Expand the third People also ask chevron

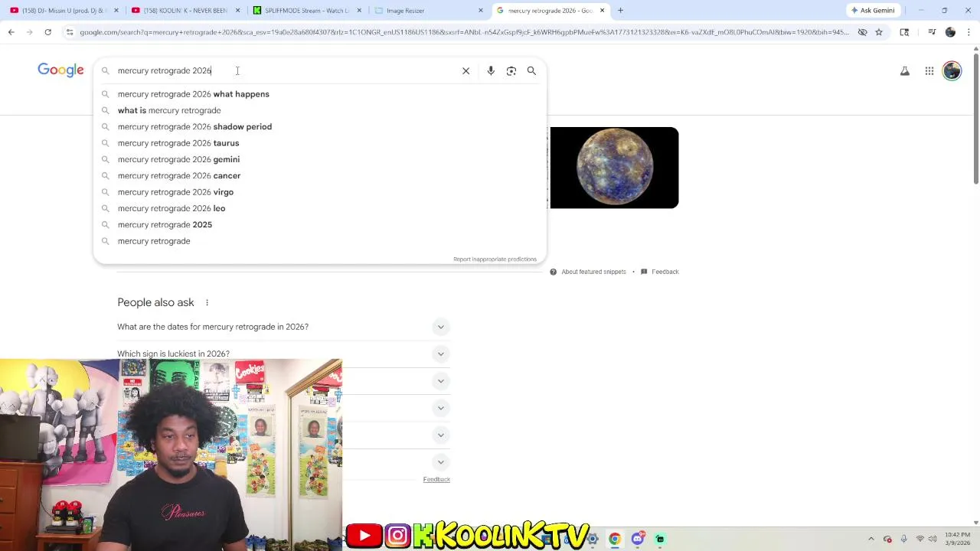pos(440,381)
